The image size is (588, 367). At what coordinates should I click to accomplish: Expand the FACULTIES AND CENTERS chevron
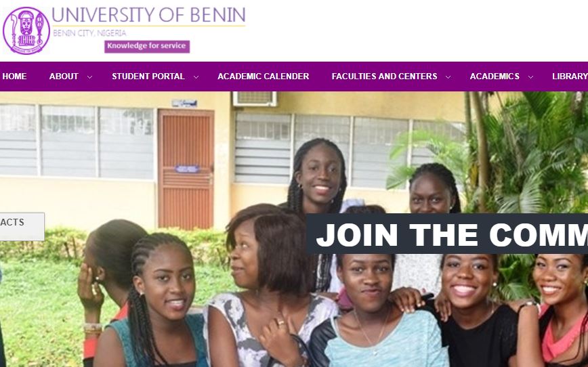pyautogui.click(x=448, y=77)
